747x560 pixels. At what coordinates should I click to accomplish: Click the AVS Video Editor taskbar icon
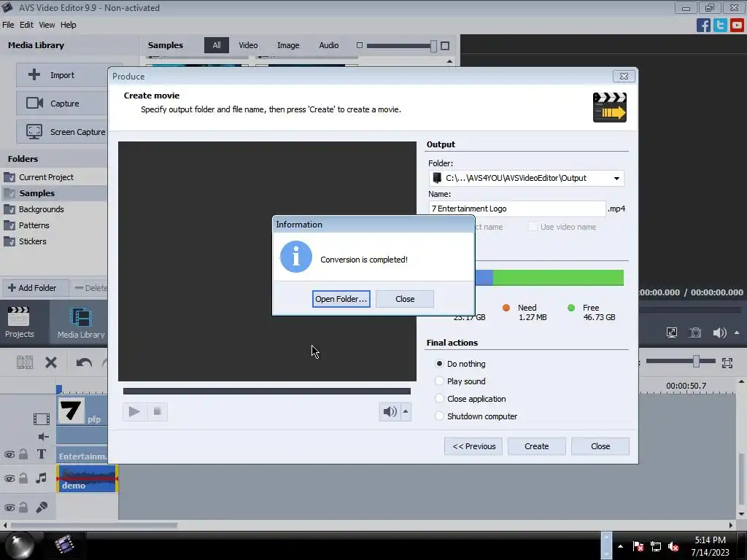tap(64, 545)
